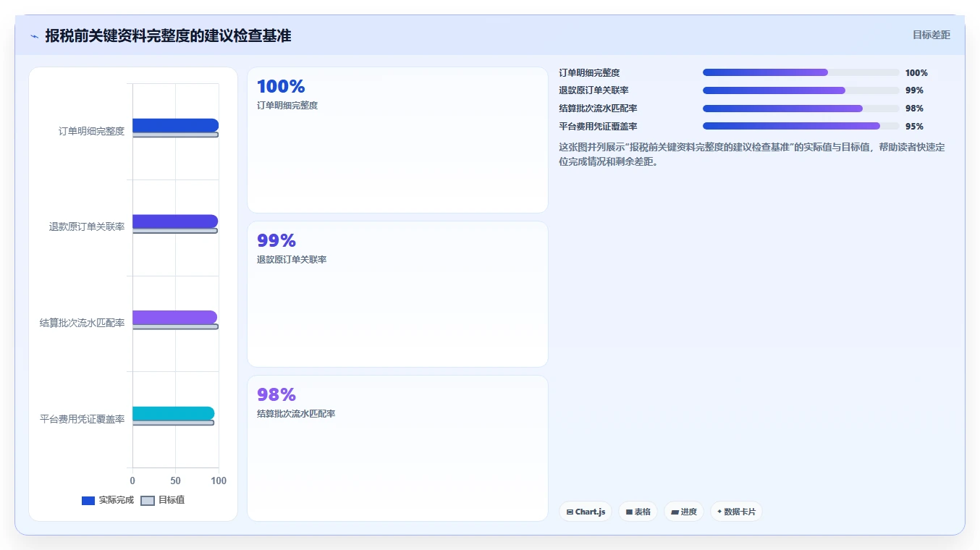980x550 pixels.
Task: Toggle the 实际完成 legend entry
Action: (x=108, y=500)
